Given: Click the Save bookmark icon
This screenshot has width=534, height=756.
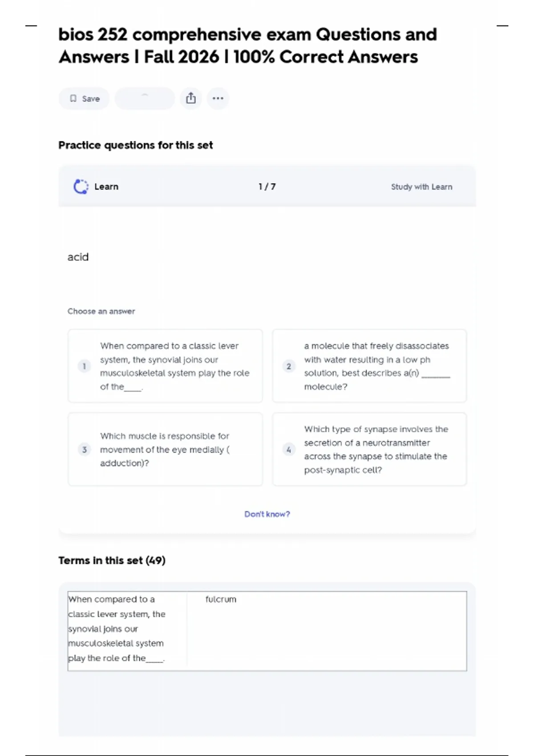Looking at the screenshot, I should click(x=73, y=98).
